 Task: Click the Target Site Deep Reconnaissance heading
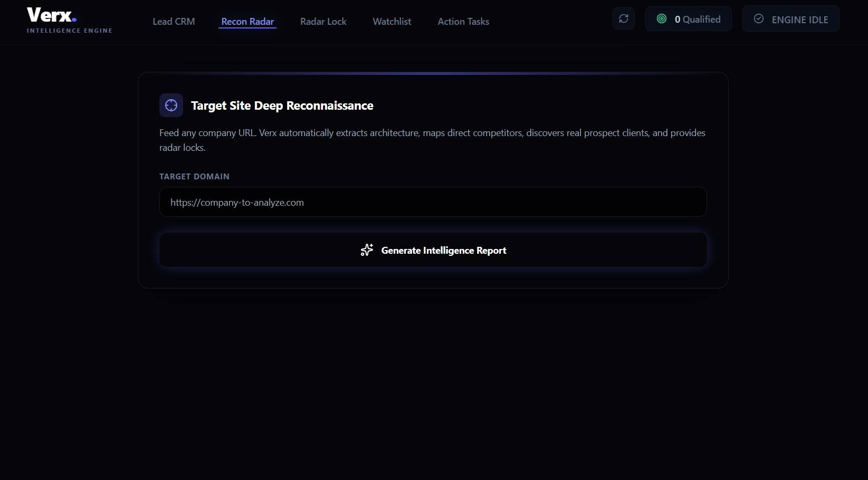pyautogui.click(x=282, y=105)
